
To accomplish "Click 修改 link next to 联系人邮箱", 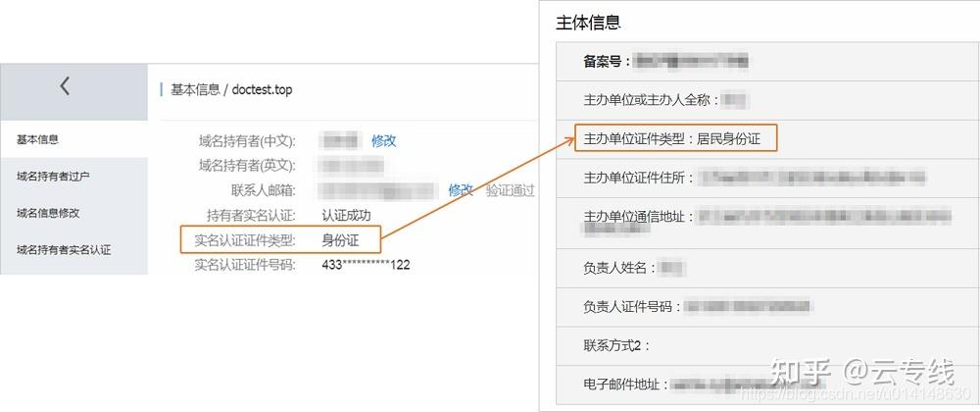I will click(461, 190).
